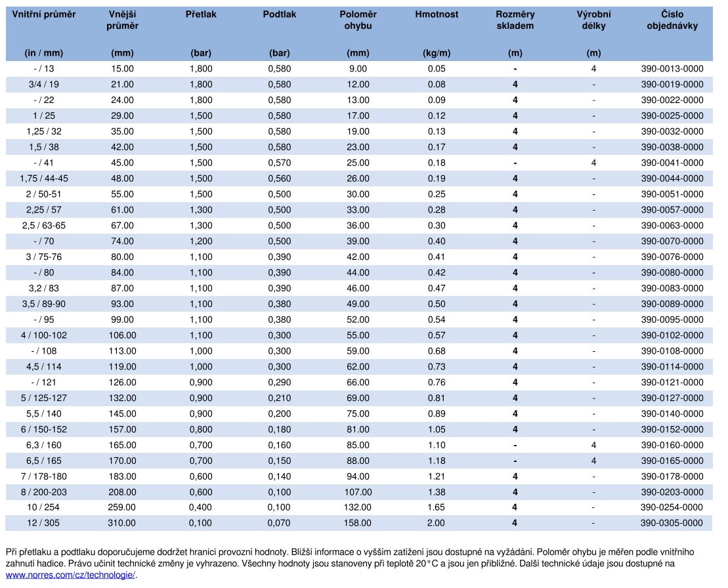Click order number 390-0160-0000
The height and width of the screenshot is (588, 728).
672,445
